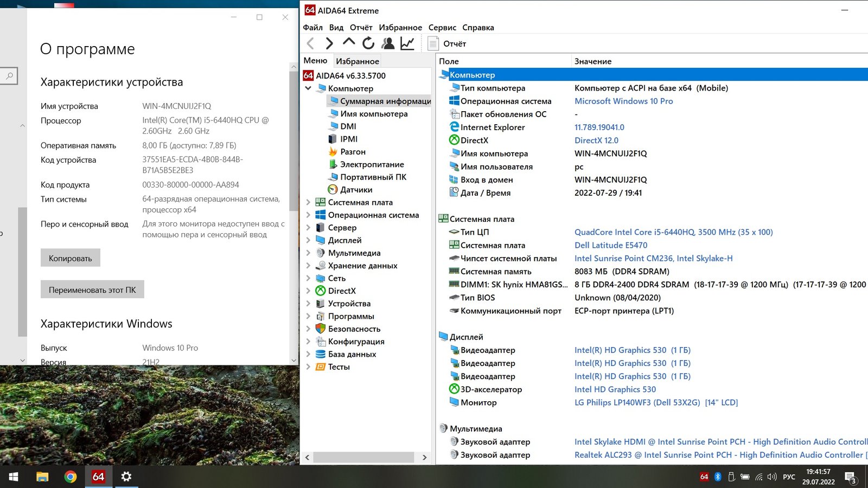This screenshot has height=488, width=868.
Task: Expand the Дисплей tree node
Action: tap(308, 240)
